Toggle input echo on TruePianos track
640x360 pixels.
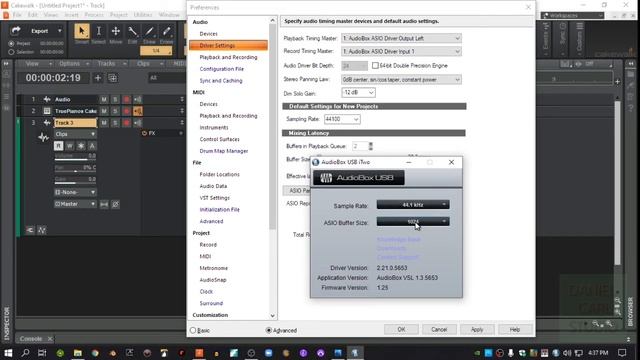tap(138, 111)
